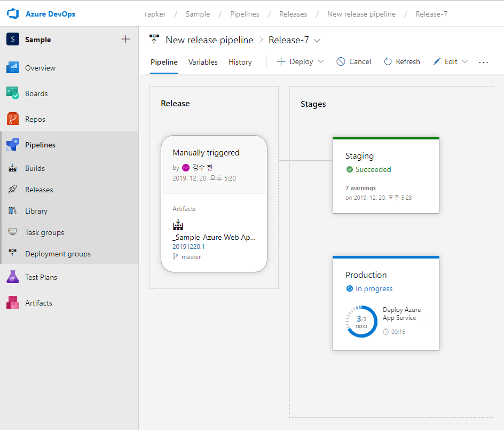Screen dimensions: 504x430
Task: Open Pipelines in the sidebar
Action: coord(69,145)
